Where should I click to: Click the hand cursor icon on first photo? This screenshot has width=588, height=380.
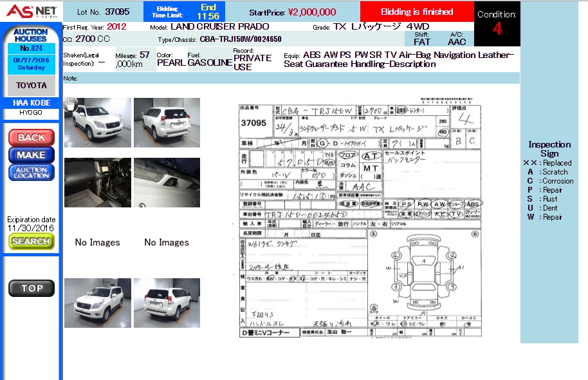click(x=70, y=104)
